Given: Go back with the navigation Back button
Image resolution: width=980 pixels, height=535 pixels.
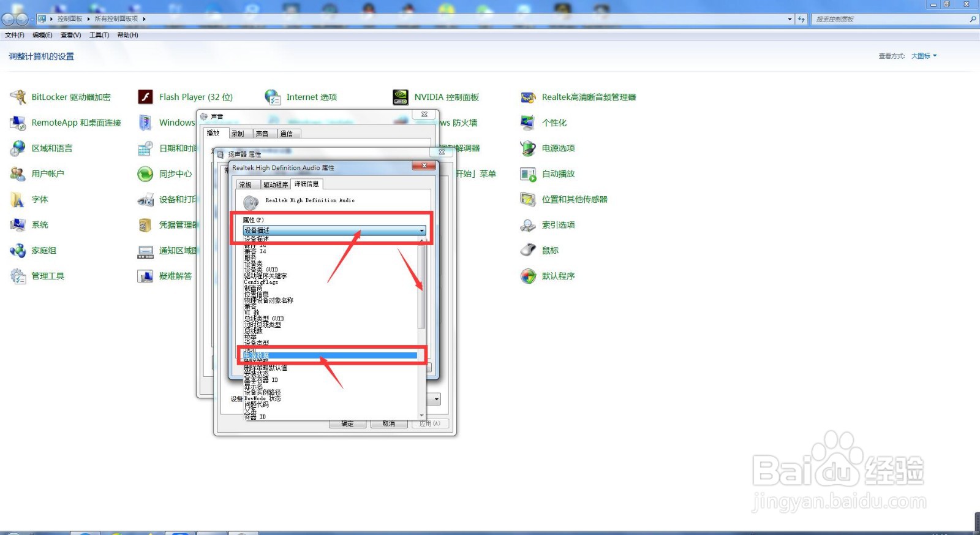Looking at the screenshot, I should pyautogui.click(x=8, y=19).
